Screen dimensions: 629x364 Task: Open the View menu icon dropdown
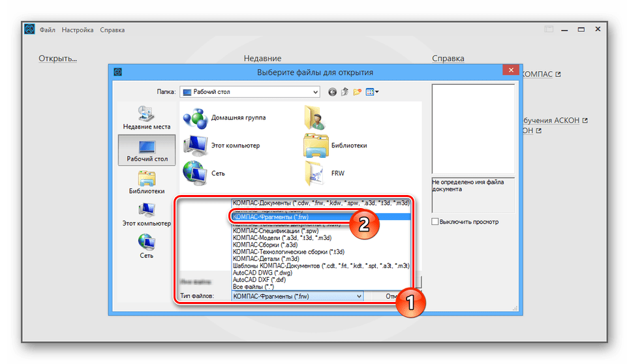tap(372, 92)
